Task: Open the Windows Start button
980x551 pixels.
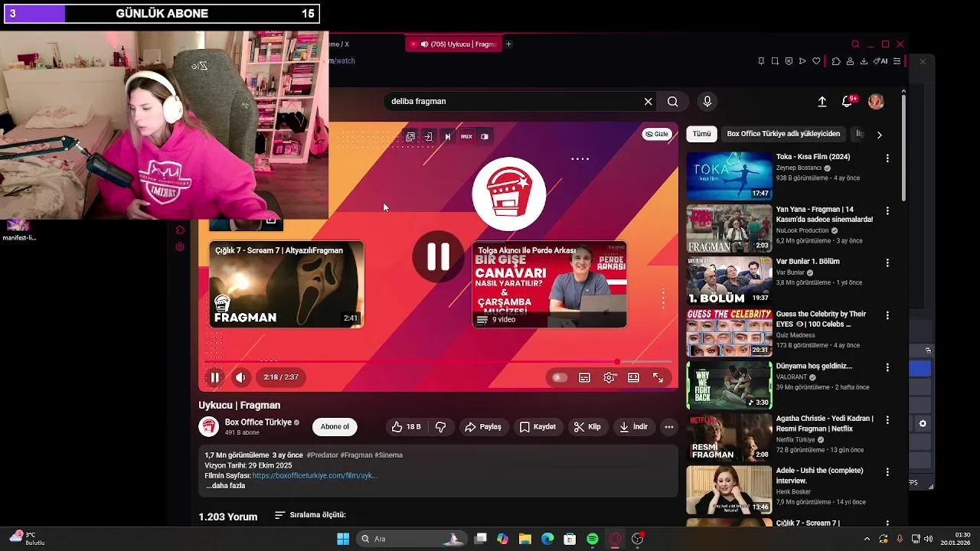Action: [x=343, y=539]
